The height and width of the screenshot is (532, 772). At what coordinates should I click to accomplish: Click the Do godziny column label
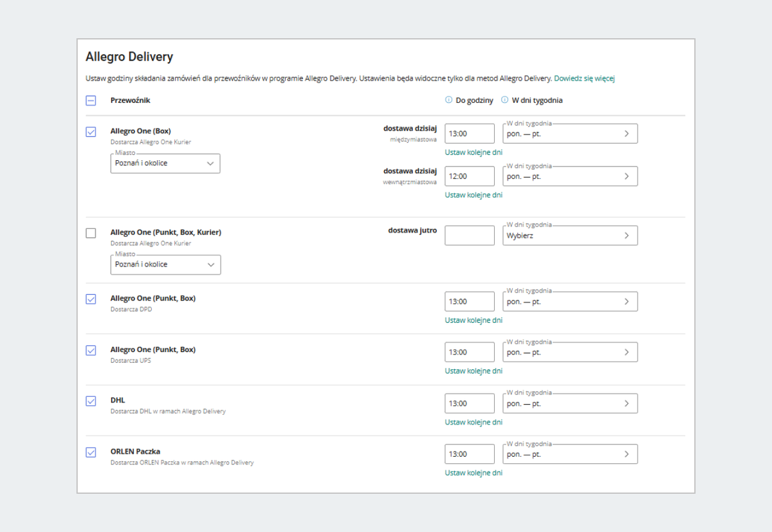(x=475, y=100)
